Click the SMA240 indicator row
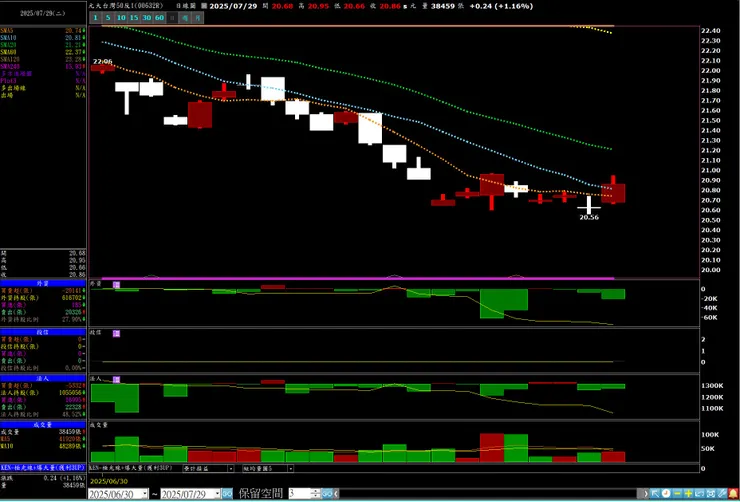 [x=43, y=67]
